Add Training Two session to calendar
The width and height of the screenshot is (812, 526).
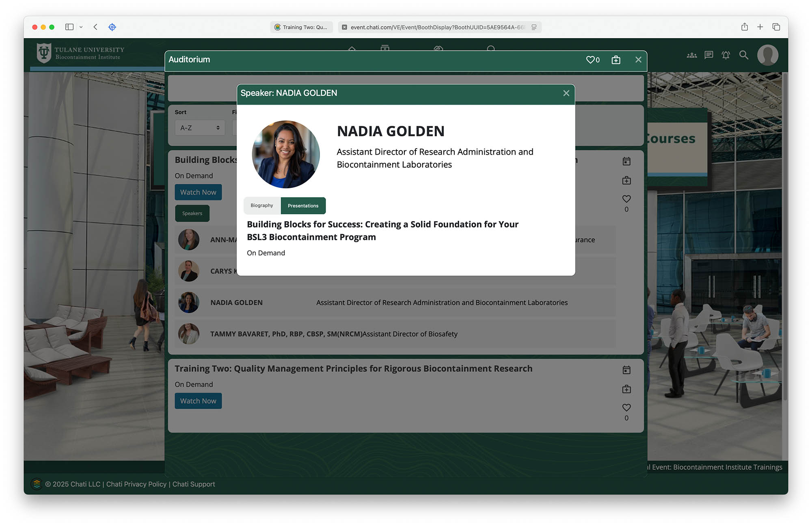pos(626,370)
